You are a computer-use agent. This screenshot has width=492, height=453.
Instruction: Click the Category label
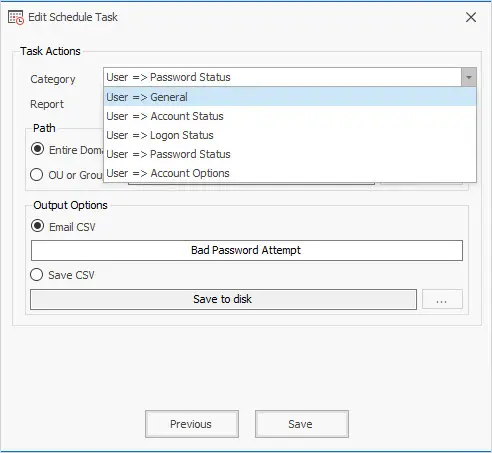pyautogui.click(x=53, y=79)
